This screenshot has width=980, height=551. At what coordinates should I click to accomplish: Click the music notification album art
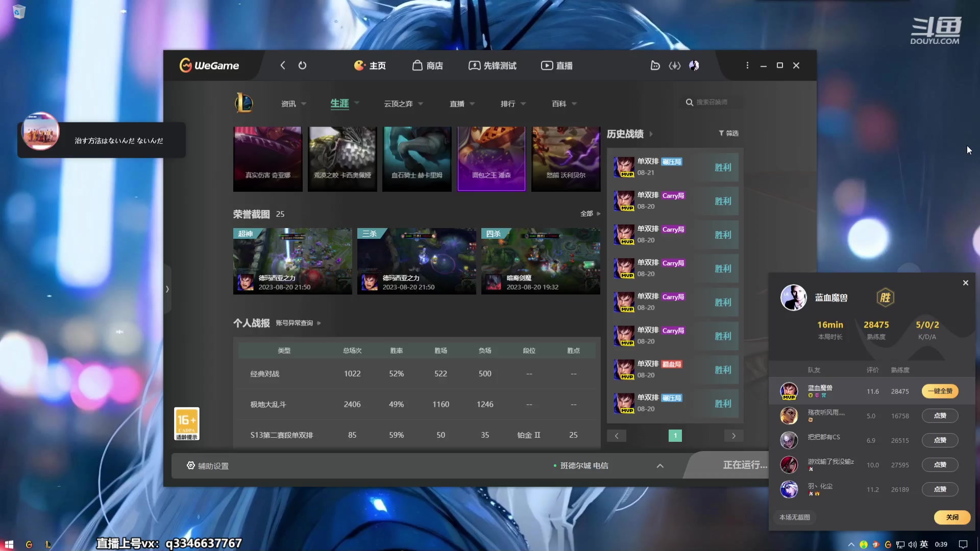(40, 132)
